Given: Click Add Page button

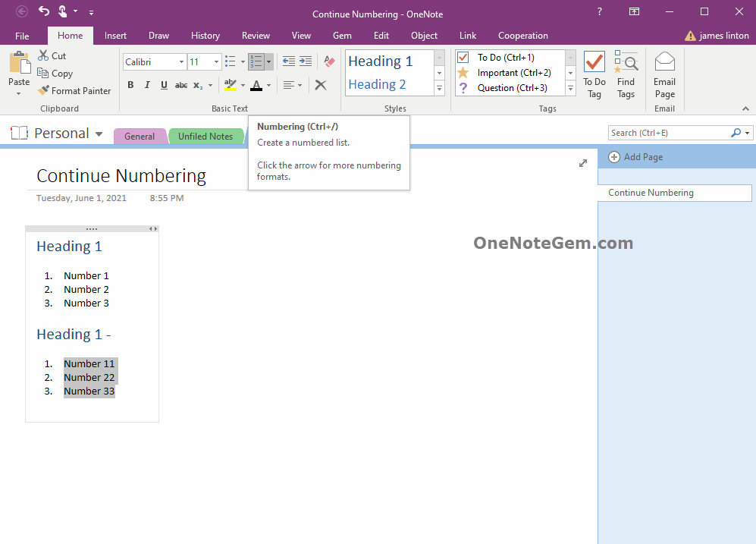Looking at the screenshot, I should click(635, 157).
